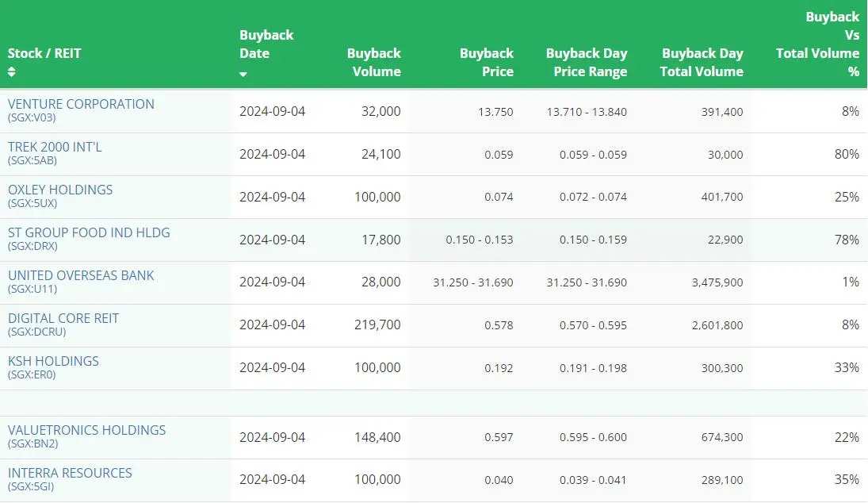This screenshot has width=868, height=503.
Task: Select ticker code (SGX:ER0)
Action: [32, 374]
